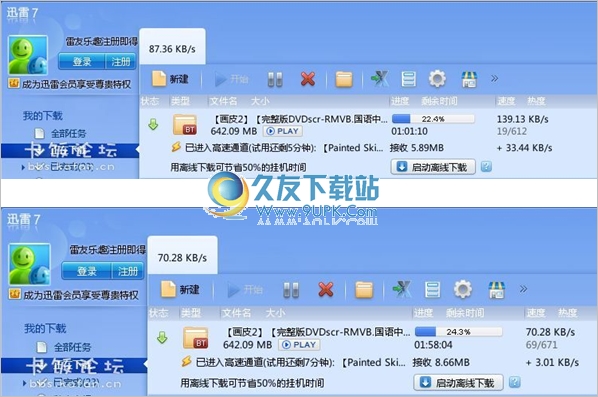Image resolution: width=598 pixels, height=397 pixels.
Task: Click the 登录 login button in top panel
Action: tap(82, 62)
